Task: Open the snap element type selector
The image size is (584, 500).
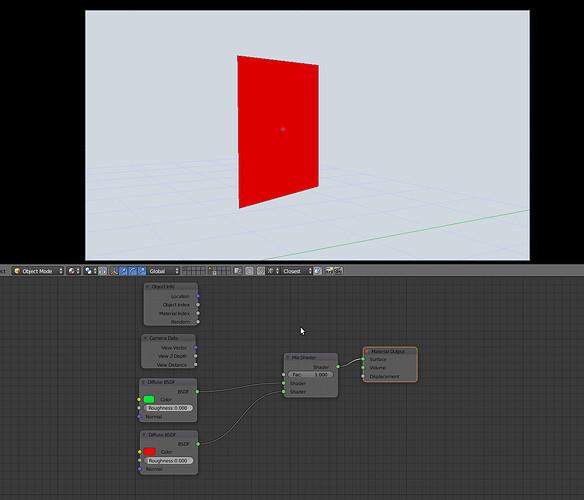Action: [x=273, y=271]
